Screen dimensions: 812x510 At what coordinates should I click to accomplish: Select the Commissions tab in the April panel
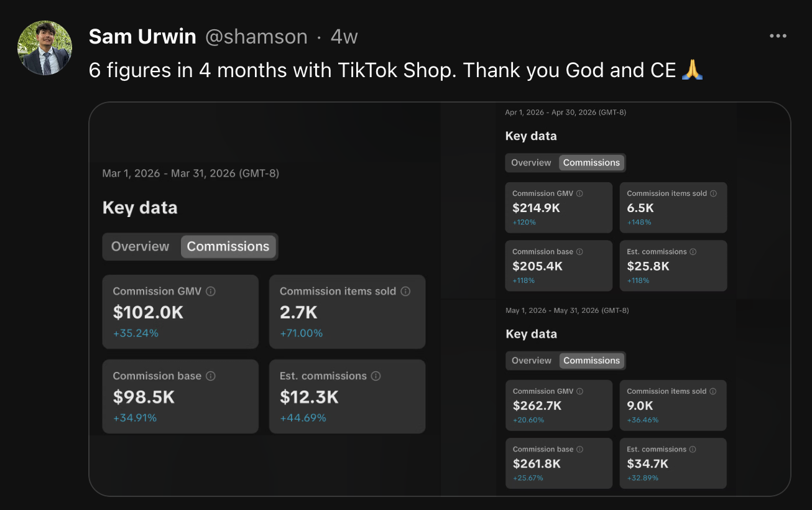pyautogui.click(x=591, y=162)
